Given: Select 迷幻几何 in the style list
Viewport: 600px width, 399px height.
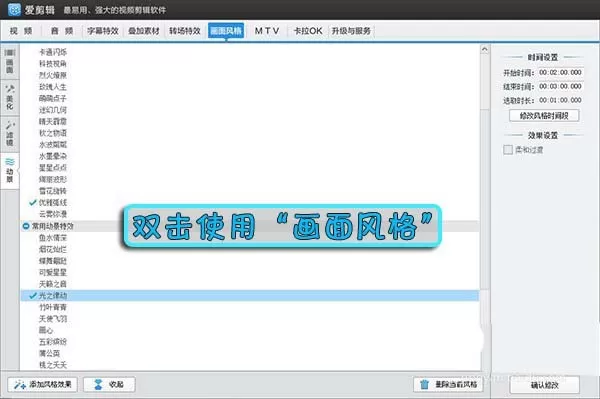Looking at the screenshot, I should coord(53,110).
